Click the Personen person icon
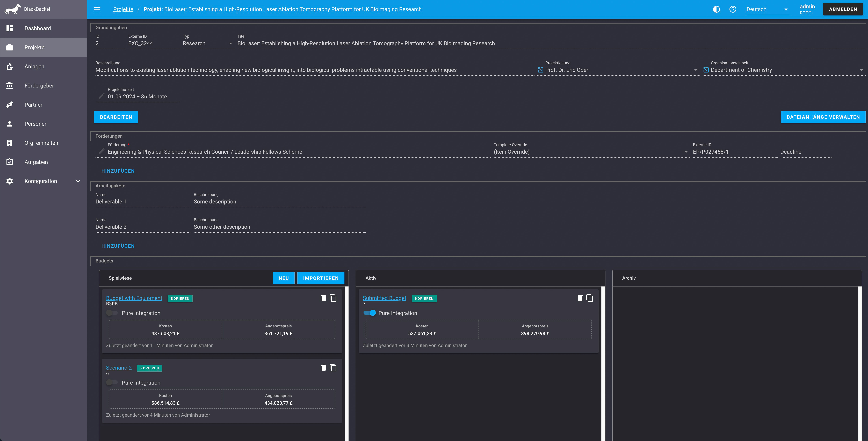Viewport: 868px width, 441px height. click(x=9, y=124)
